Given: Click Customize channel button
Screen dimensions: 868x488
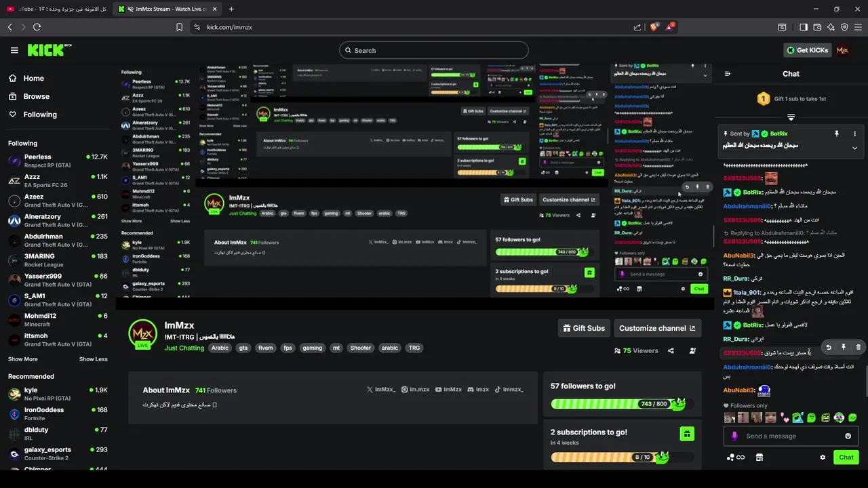Looking at the screenshot, I should click(657, 328).
